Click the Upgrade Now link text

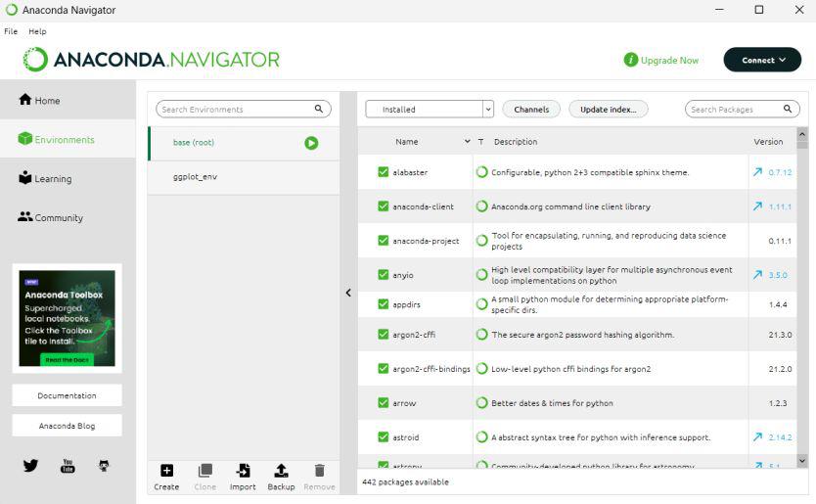coord(670,61)
